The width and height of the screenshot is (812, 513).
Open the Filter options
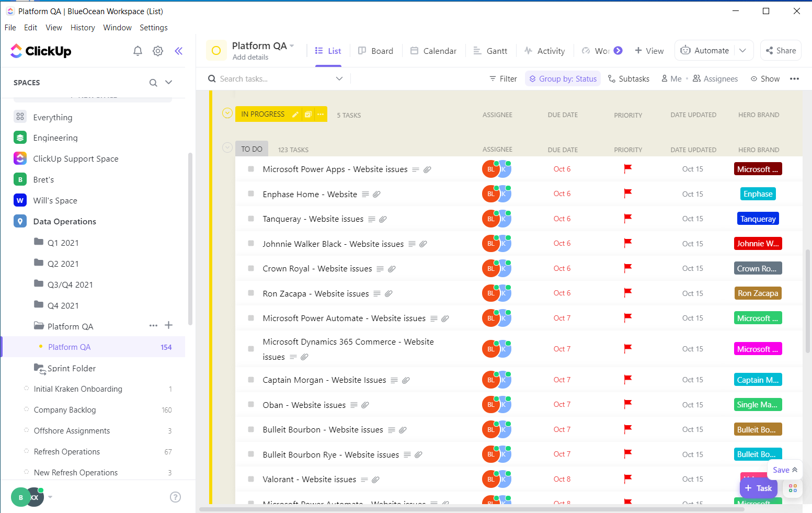[x=503, y=79]
